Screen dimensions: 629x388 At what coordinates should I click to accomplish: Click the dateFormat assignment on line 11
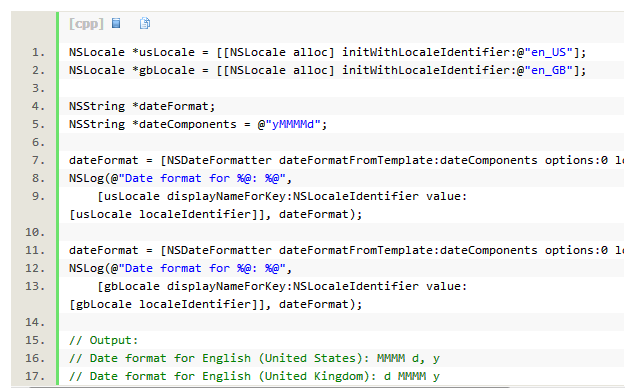coord(346,250)
